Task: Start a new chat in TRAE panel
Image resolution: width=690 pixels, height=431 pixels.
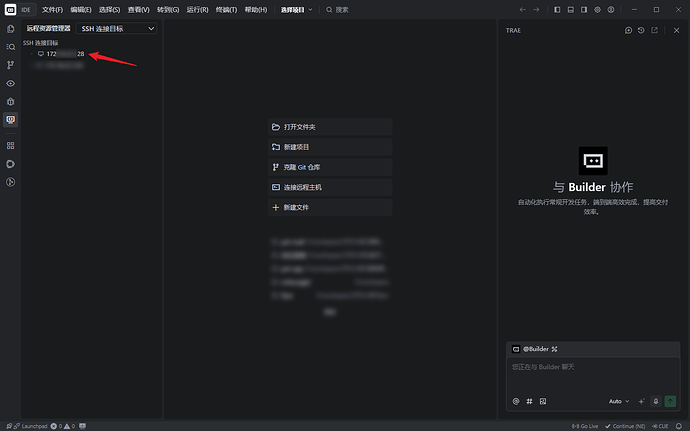Action: tap(628, 30)
